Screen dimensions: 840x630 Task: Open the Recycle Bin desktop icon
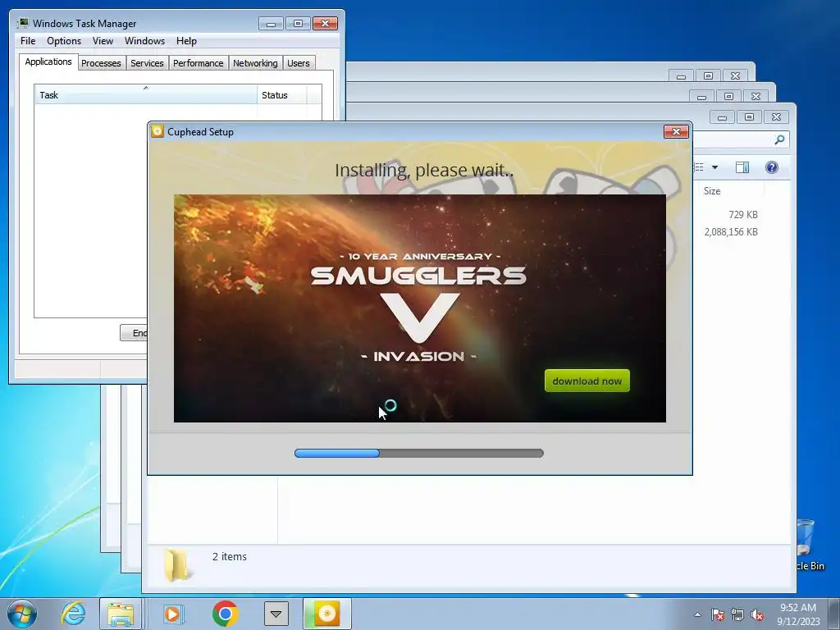806,545
